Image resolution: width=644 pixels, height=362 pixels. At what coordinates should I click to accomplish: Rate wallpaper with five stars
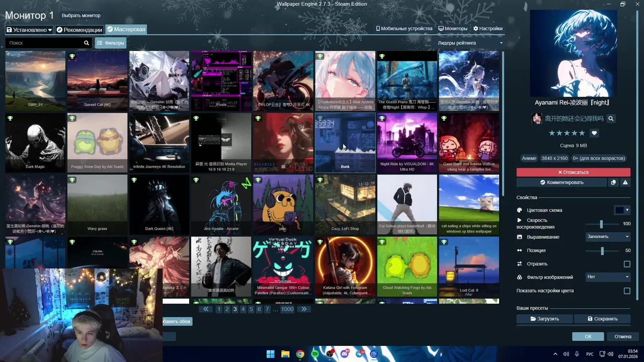point(582,133)
